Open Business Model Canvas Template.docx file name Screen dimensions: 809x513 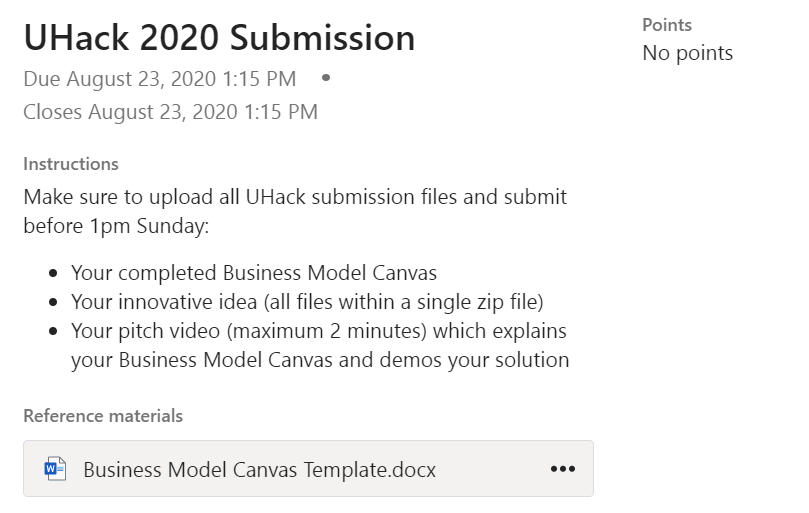(259, 469)
